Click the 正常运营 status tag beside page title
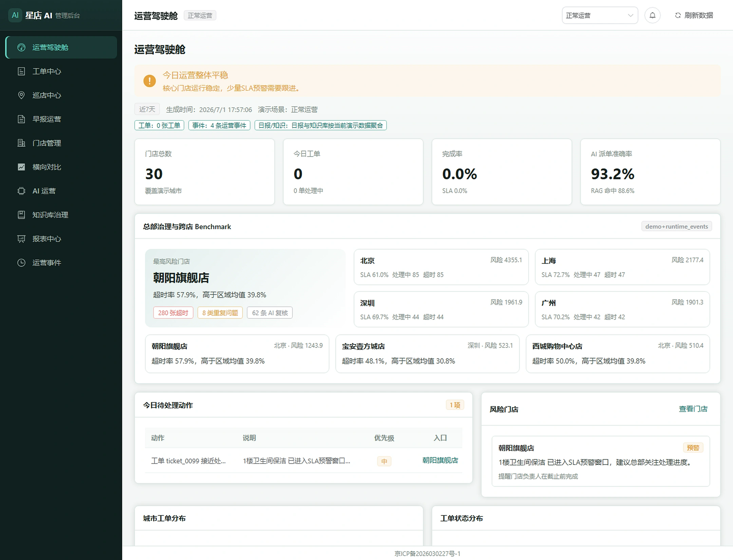The width and height of the screenshot is (733, 560). click(200, 16)
